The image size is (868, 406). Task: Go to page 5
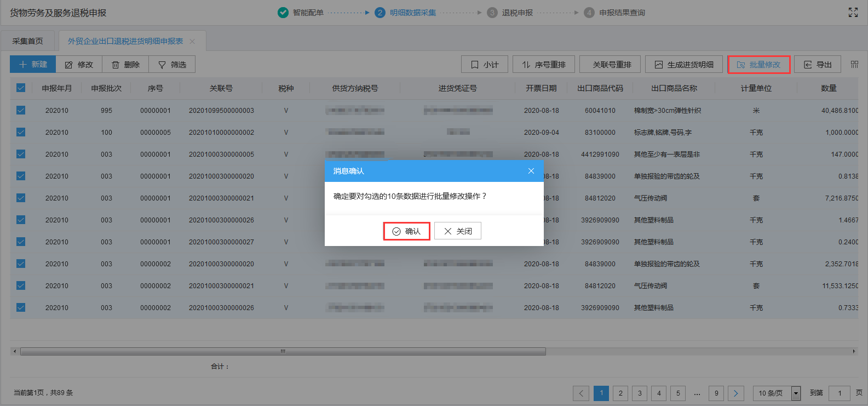coord(678,393)
